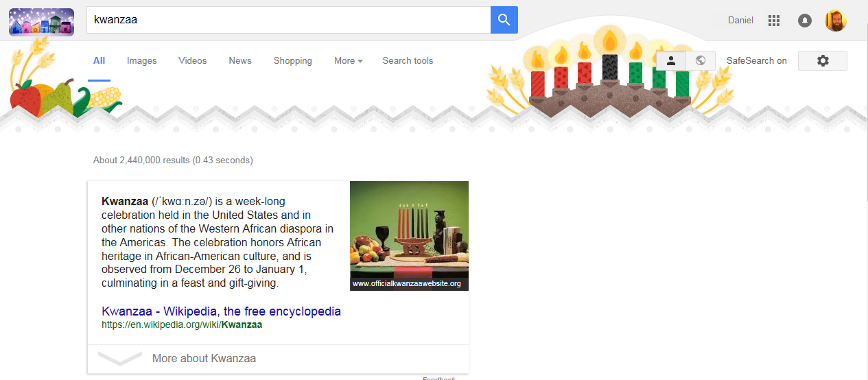Viewport: 868px width, 380px height.
Task: Switch to the News tab
Action: click(240, 60)
